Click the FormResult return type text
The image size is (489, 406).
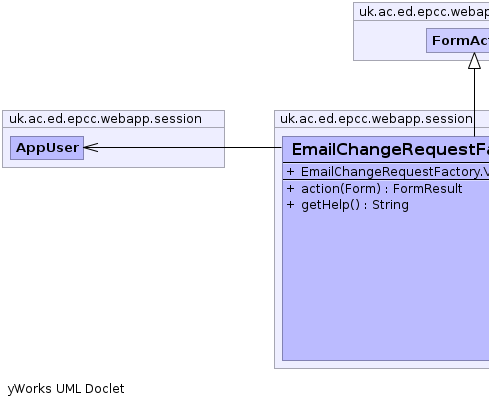pos(428,189)
